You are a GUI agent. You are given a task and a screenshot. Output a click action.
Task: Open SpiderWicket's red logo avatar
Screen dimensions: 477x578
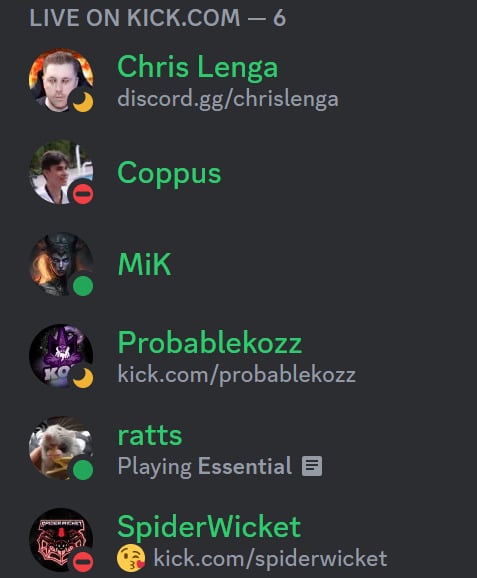coord(61,540)
